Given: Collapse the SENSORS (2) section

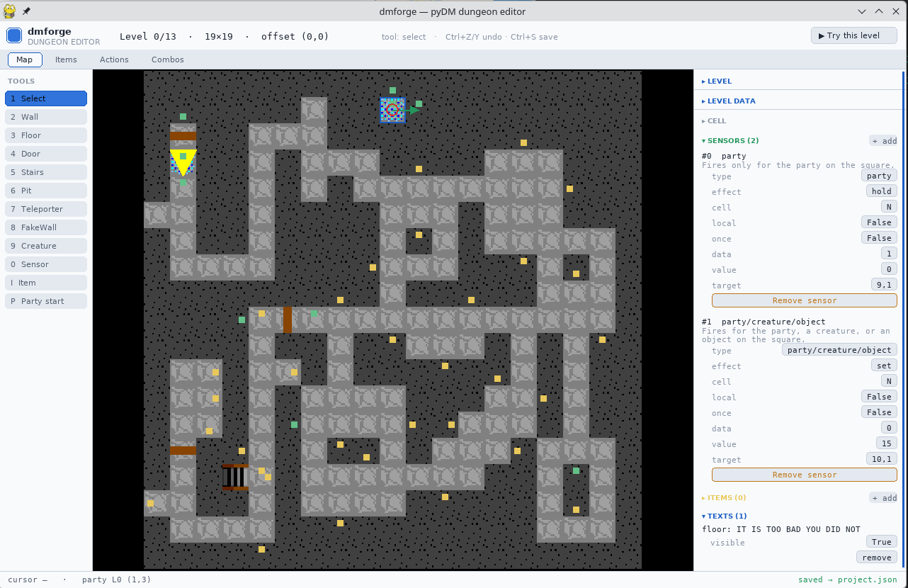Looking at the screenshot, I should click(x=730, y=141).
